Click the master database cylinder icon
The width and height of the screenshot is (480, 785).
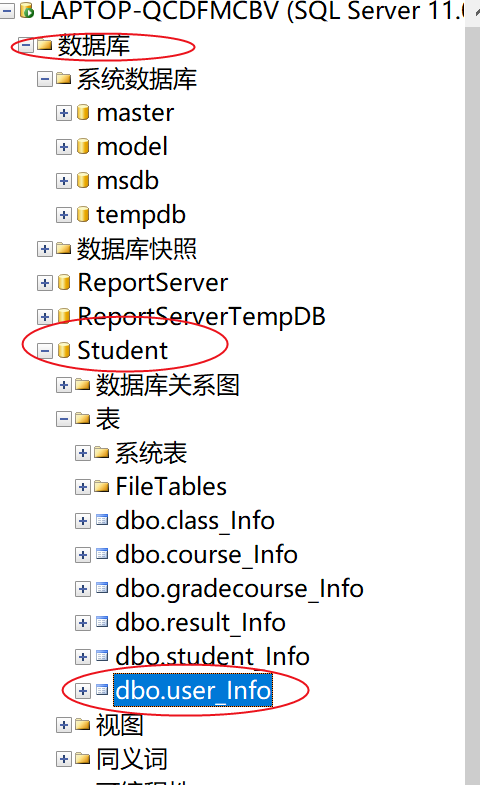click(x=83, y=113)
